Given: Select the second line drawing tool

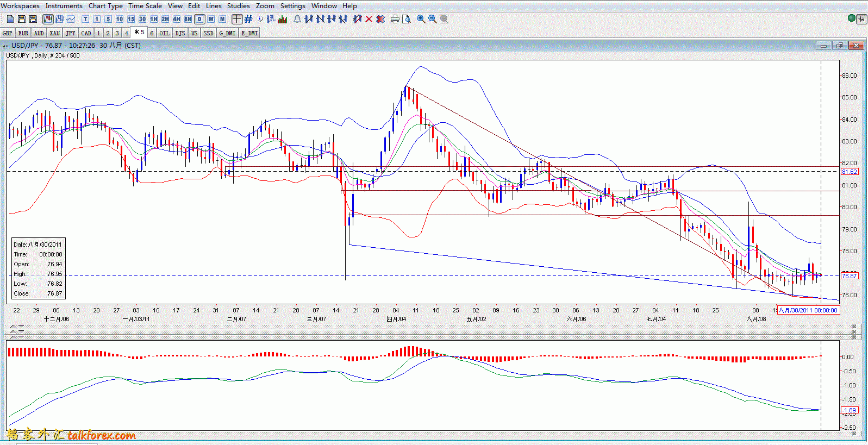Looking at the screenshot, I should 320,19.
